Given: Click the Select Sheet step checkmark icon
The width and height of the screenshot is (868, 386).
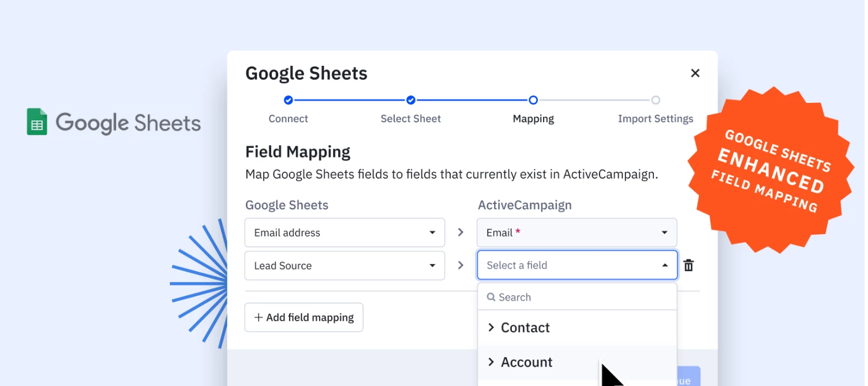Looking at the screenshot, I should pos(410,100).
